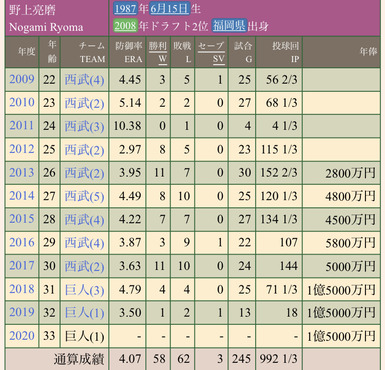385x370 pixels.
Task: Open 巨人(3) team link in 2018 row
Action: (84, 290)
